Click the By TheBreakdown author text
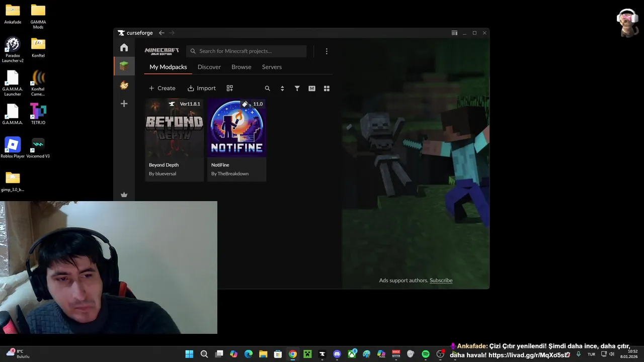The image size is (644, 362). [230, 174]
